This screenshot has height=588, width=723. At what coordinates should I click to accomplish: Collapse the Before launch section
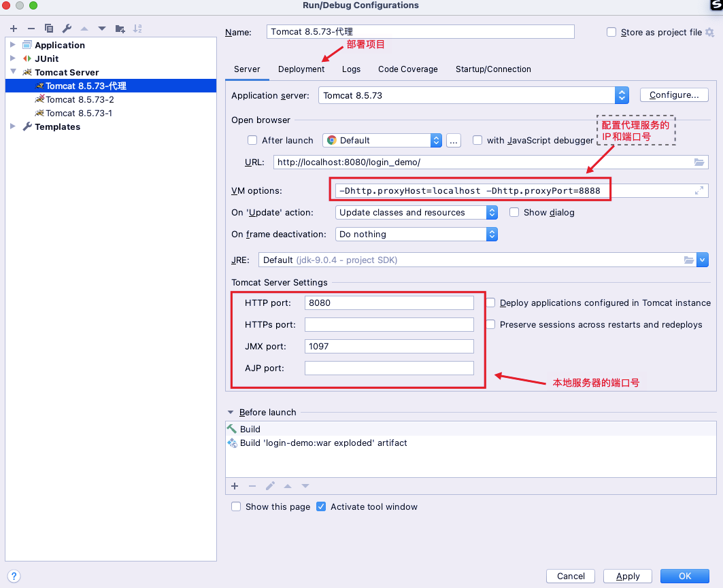pos(231,412)
